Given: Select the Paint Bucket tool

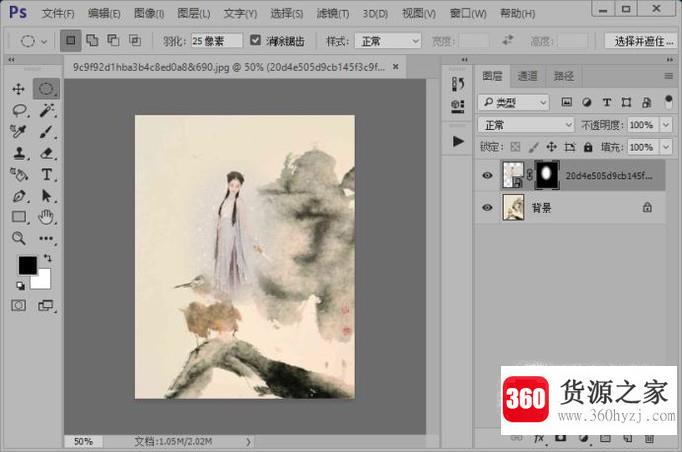Looking at the screenshot, I should 19,174.
